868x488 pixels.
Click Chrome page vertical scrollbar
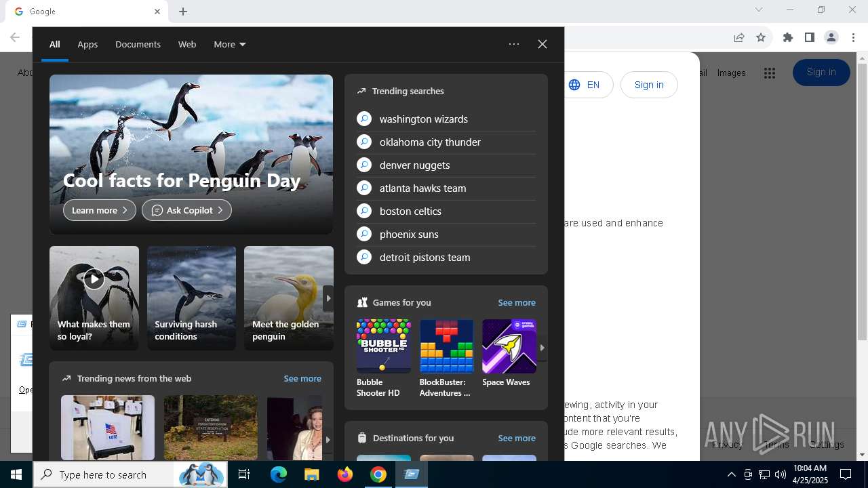[x=862, y=201]
